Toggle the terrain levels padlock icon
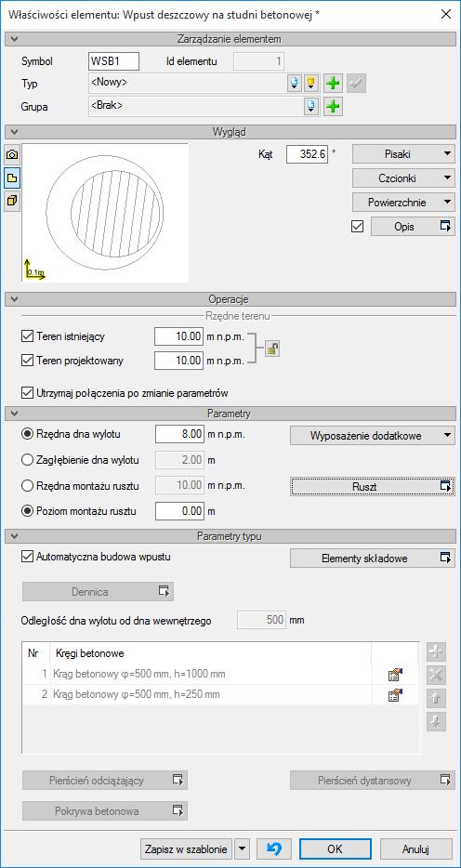The width and height of the screenshot is (461, 868). click(271, 349)
